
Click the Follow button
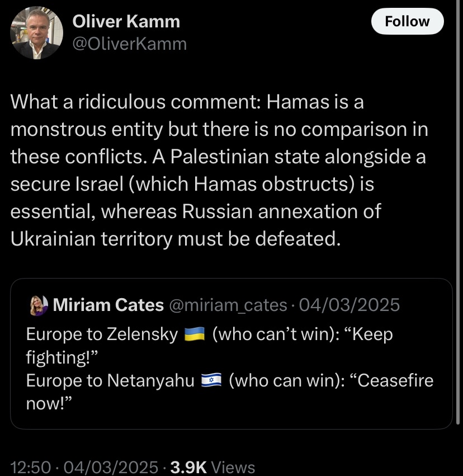pyautogui.click(x=407, y=21)
